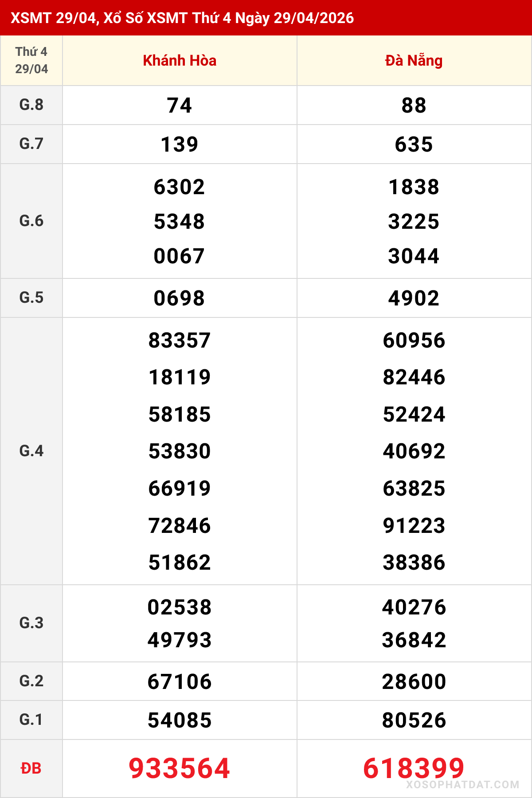The image size is (532, 798).
Task: Select Khánh Hòa G.8 result 74
Action: (180, 106)
